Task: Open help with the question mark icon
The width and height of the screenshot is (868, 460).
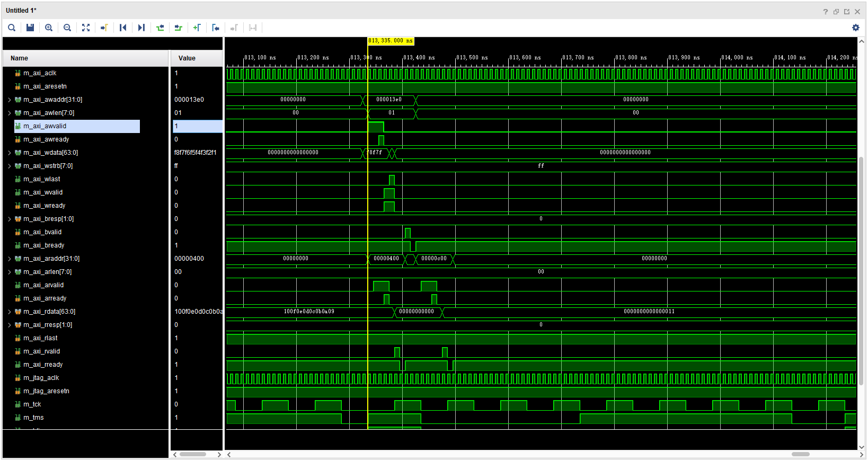Action: (x=825, y=12)
